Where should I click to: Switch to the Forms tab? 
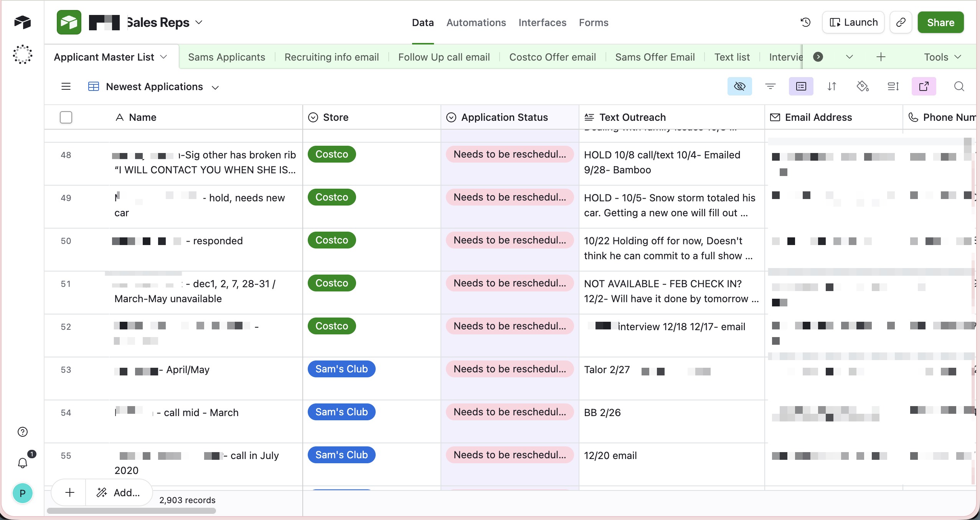pyautogui.click(x=594, y=22)
